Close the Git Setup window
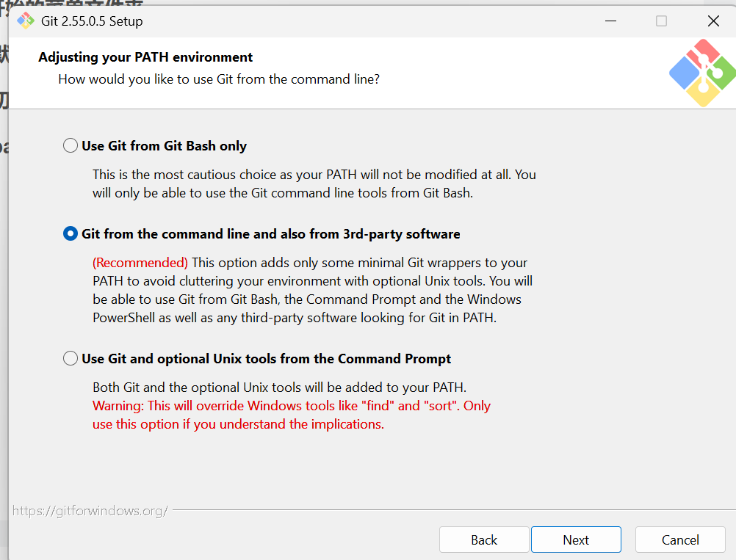 pyautogui.click(x=713, y=21)
